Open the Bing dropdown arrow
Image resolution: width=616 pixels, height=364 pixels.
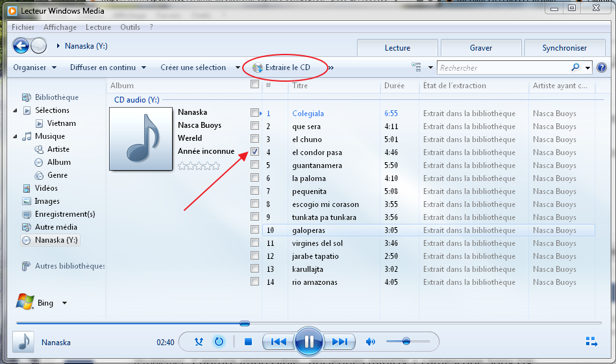(64, 303)
